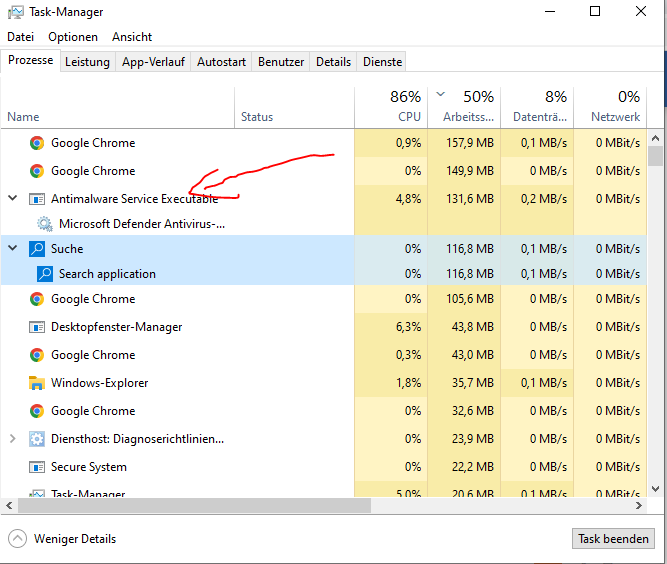Open the Optionen menu

[x=73, y=37]
